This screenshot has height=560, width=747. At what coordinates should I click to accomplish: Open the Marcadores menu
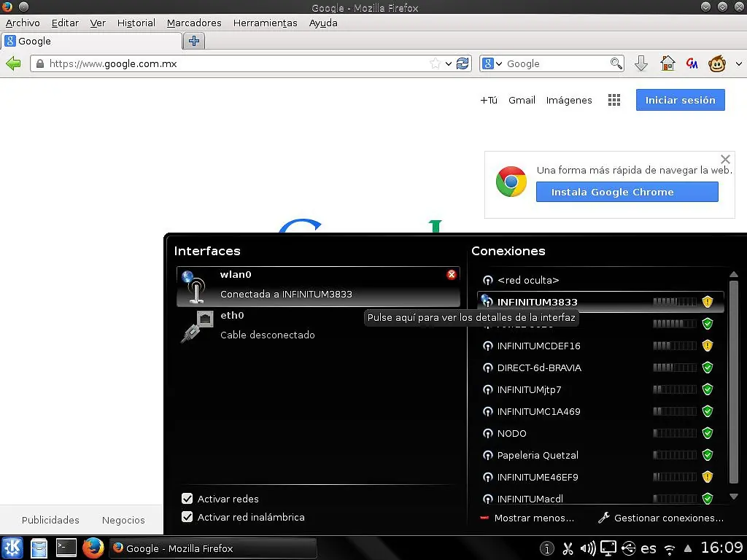pyautogui.click(x=194, y=23)
